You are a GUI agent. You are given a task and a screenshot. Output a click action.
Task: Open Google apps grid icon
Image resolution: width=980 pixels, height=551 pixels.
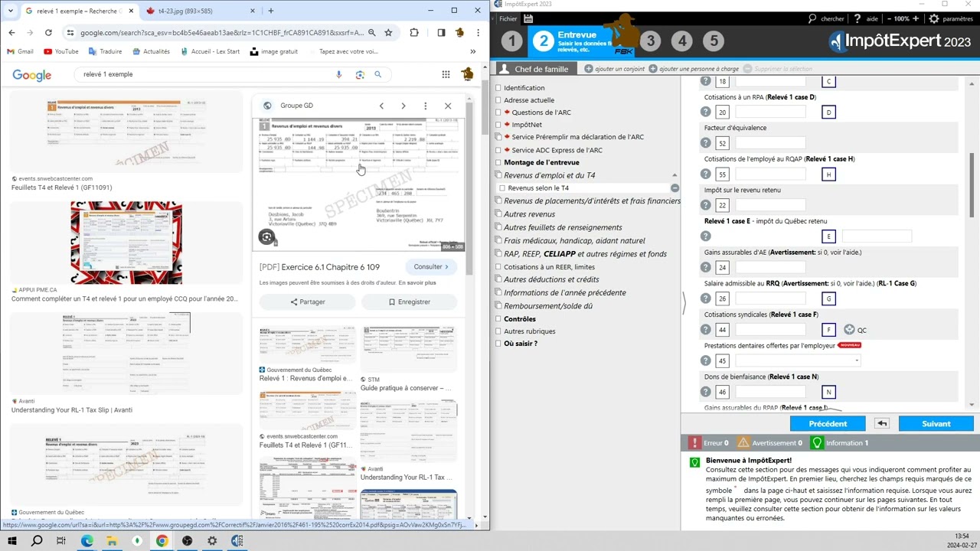click(446, 74)
